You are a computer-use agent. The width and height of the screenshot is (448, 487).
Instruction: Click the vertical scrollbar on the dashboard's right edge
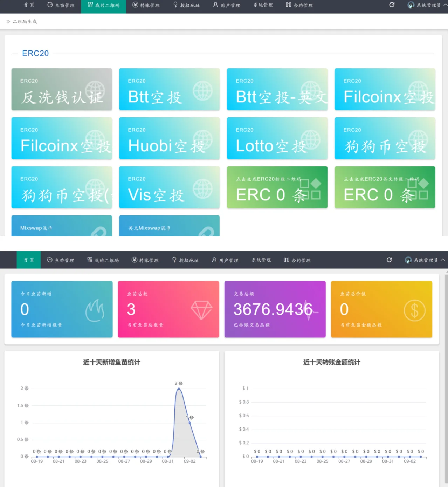click(x=446, y=378)
